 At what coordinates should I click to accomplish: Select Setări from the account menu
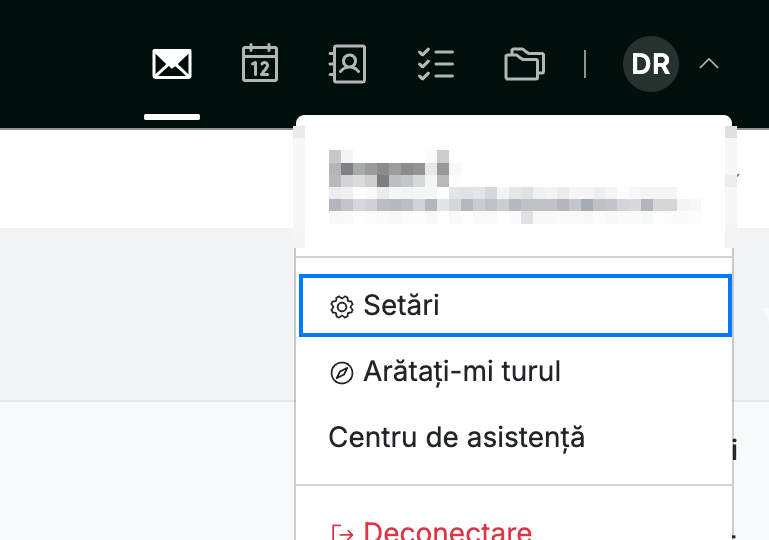[x=515, y=306]
